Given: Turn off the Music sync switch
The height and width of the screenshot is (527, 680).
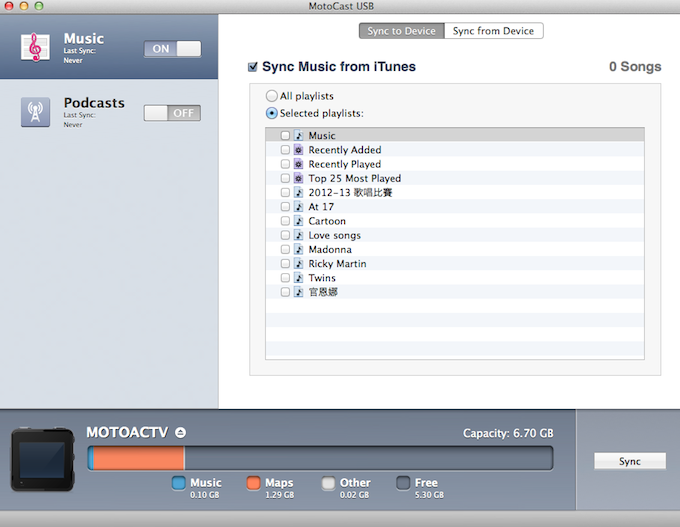Looking at the screenshot, I should [x=173, y=49].
